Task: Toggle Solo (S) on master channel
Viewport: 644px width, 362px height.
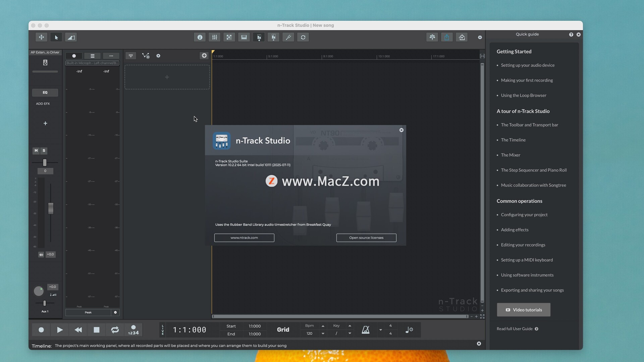Action: pyautogui.click(x=44, y=151)
